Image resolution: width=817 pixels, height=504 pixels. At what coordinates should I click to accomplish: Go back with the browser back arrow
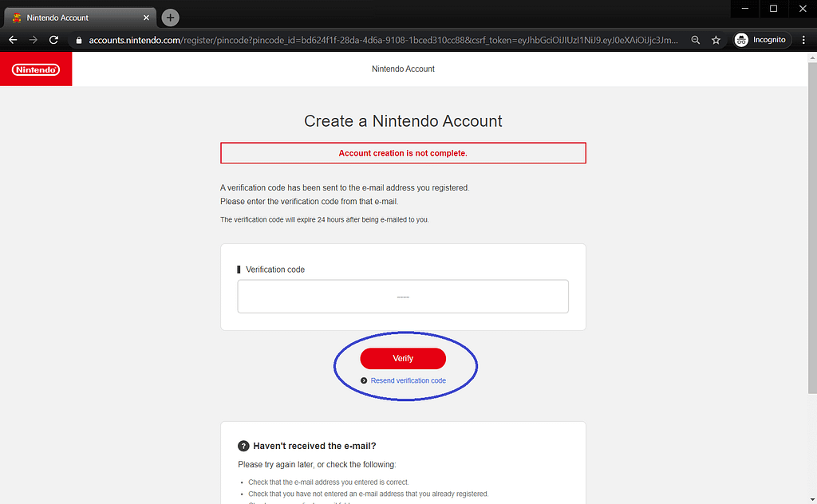click(13, 40)
